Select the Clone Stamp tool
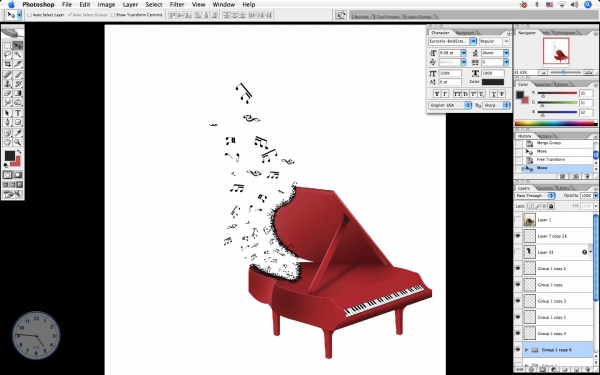This screenshot has height=375, width=600. [x=7, y=84]
